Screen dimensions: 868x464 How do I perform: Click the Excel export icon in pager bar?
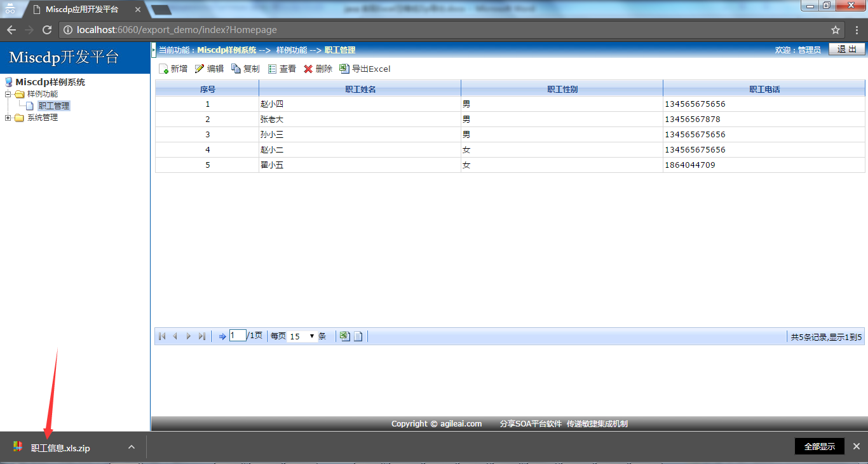click(344, 336)
